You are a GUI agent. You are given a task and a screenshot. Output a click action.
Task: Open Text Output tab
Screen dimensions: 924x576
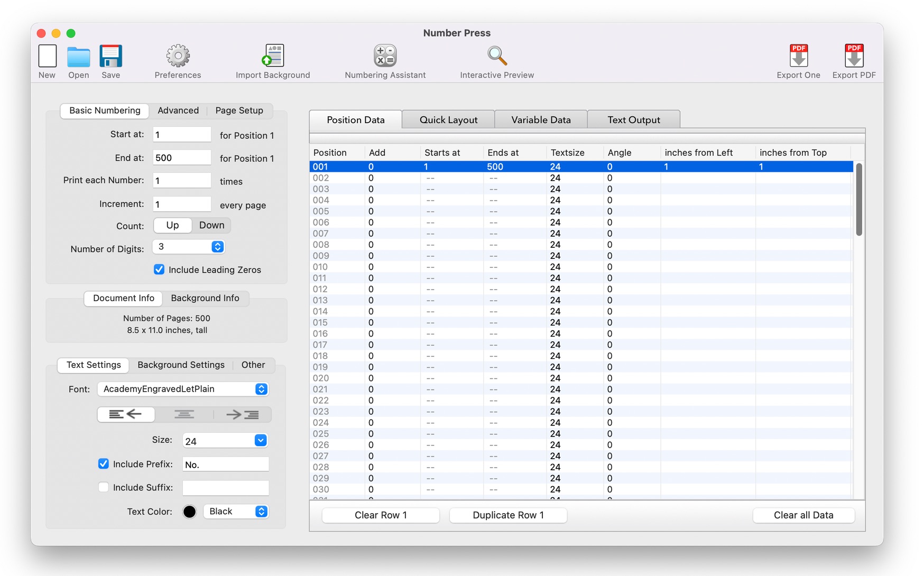(633, 119)
